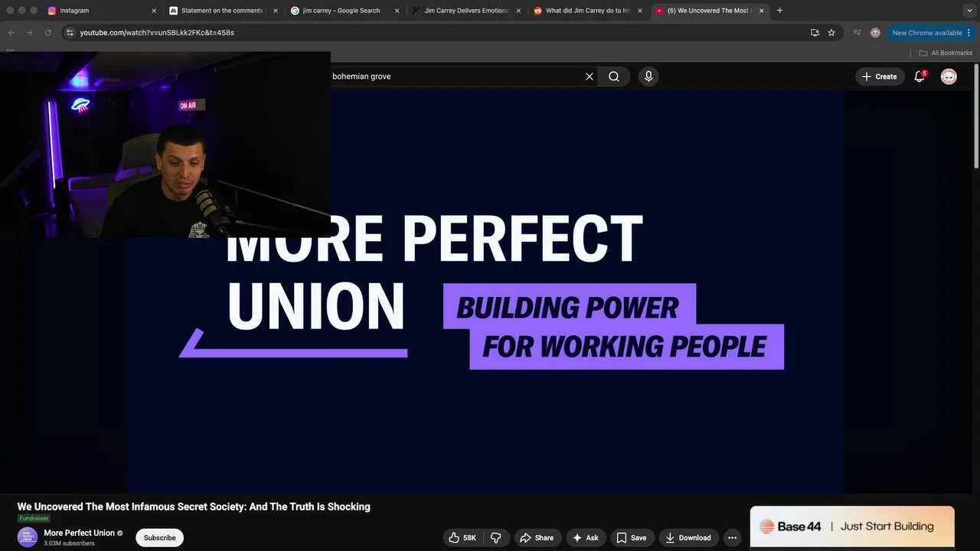Image resolution: width=980 pixels, height=551 pixels.
Task: Switch to 'What did Jim Carrey do' tab
Action: tap(586, 11)
